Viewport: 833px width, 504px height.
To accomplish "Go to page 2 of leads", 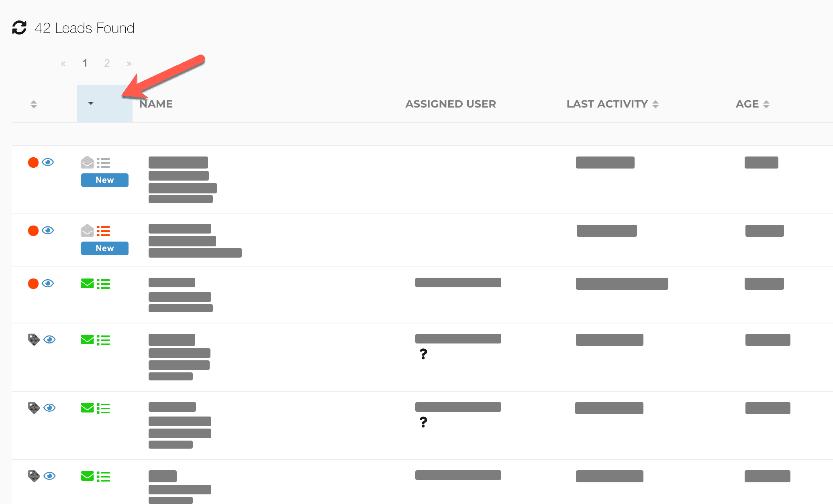I will (107, 63).
